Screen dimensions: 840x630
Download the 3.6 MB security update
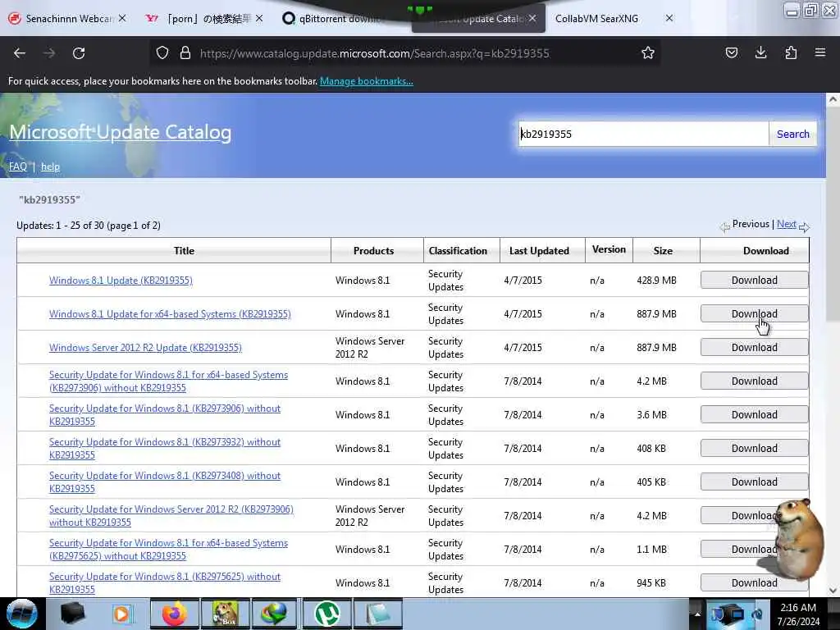pos(755,414)
